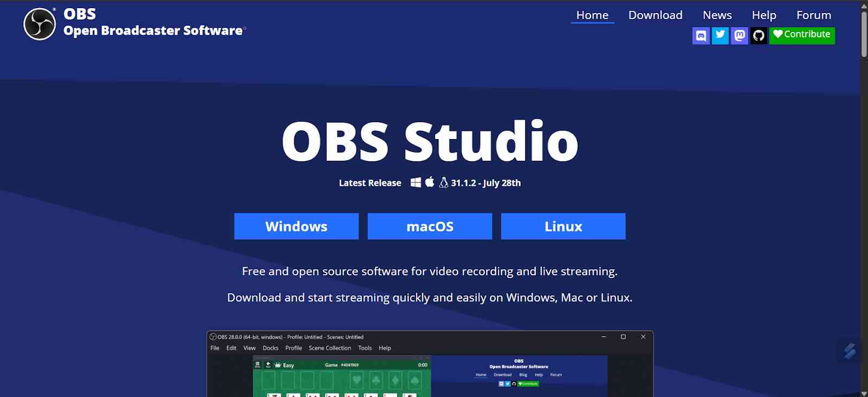Click 'Free and open source software' tagline
Viewport: 868px width, 397px height.
430,272
